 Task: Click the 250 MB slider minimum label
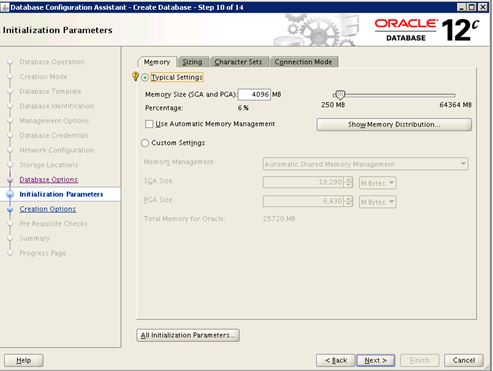point(333,105)
